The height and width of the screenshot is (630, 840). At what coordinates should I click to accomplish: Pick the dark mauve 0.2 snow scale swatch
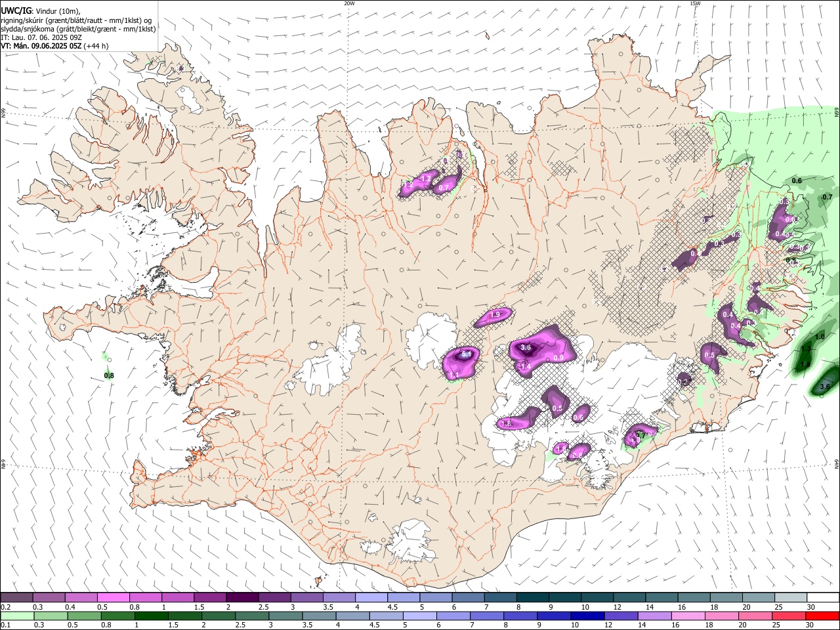[x=16, y=598]
